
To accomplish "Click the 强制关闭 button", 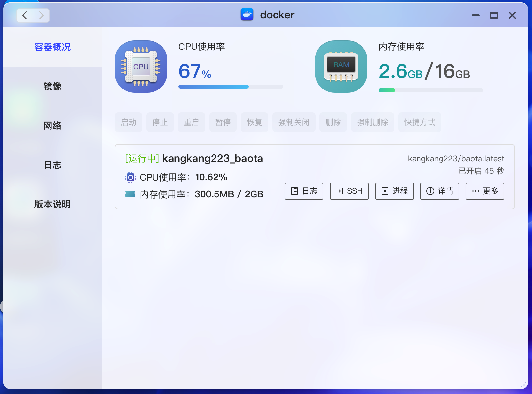I will [x=294, y=122].
